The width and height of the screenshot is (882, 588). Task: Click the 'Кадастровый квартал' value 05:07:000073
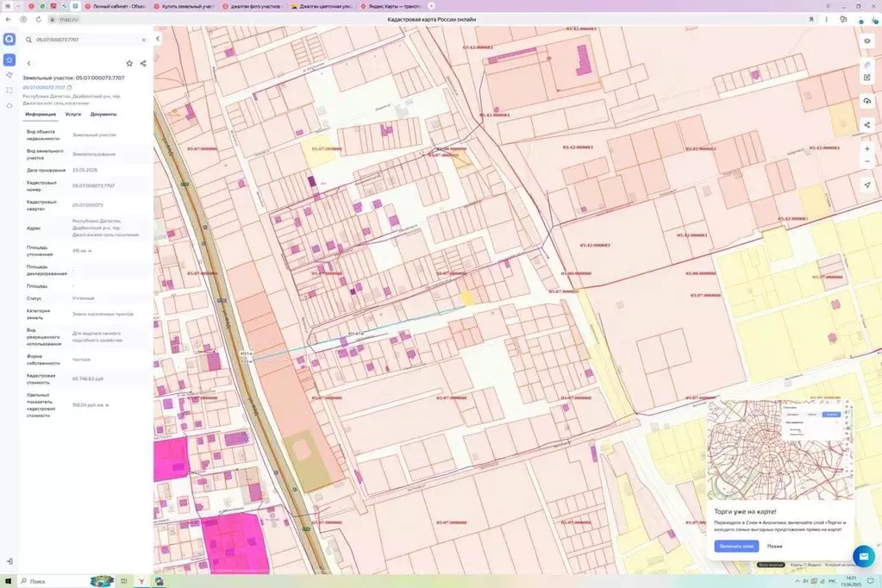tap(88, 205)
